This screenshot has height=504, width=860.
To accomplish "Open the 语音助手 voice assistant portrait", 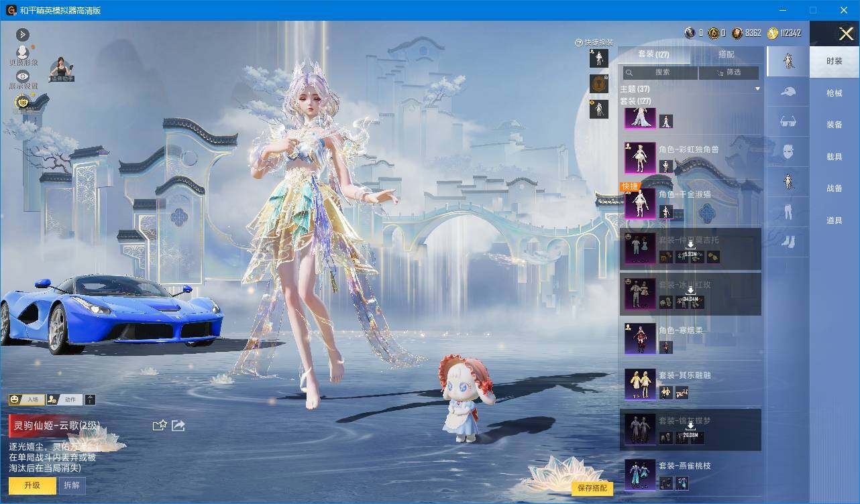I will 62,70.
